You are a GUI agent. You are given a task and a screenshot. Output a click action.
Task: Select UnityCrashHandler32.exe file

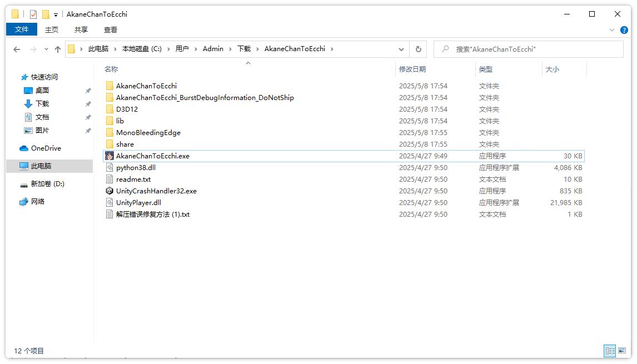coord(156,191)
